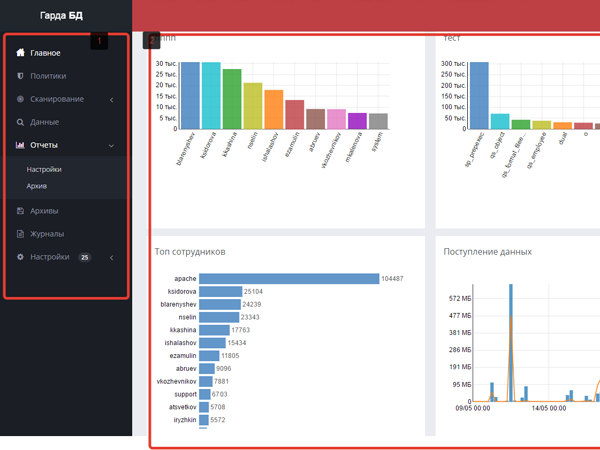Screen dimensions: 600x450
Task: Click the abruev row label
Action: [x=186, y=368]
